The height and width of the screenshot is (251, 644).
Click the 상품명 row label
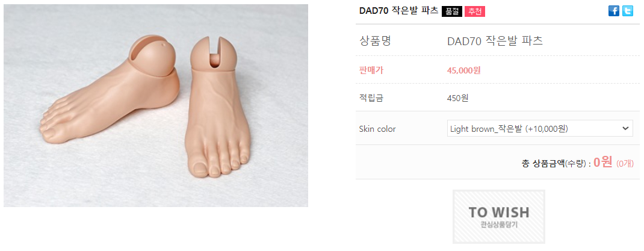click(x=375, y=41)
